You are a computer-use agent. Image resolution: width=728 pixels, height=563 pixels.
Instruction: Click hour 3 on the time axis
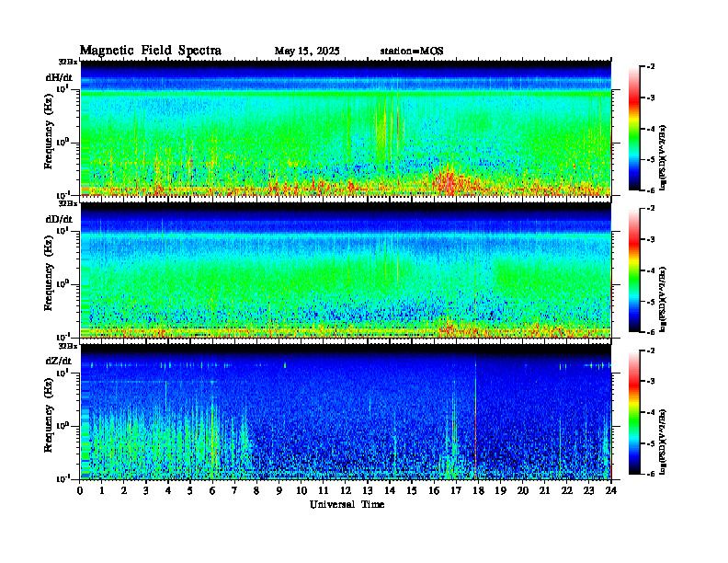pos(146,491)
